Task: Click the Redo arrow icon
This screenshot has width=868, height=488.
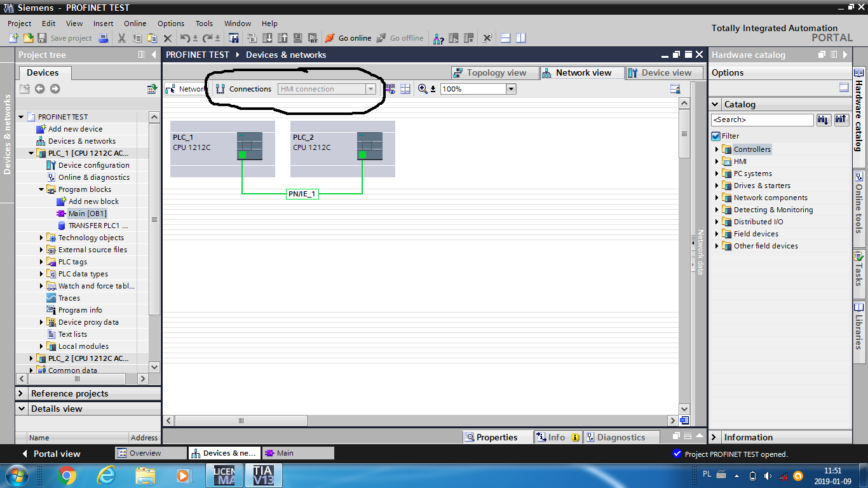Action: click(x=207, y=38)
